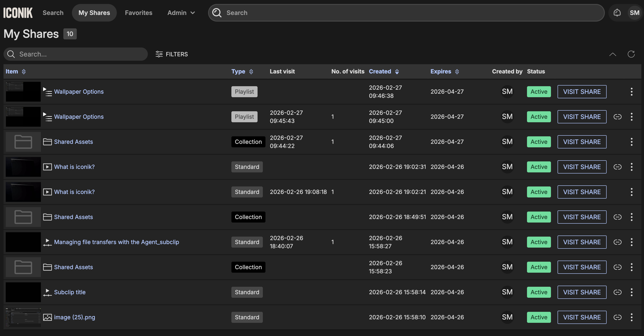Viewport: 644px width, 336px height.
Task: Expand the Admin dropdown menu
Action: coord(181,13)
